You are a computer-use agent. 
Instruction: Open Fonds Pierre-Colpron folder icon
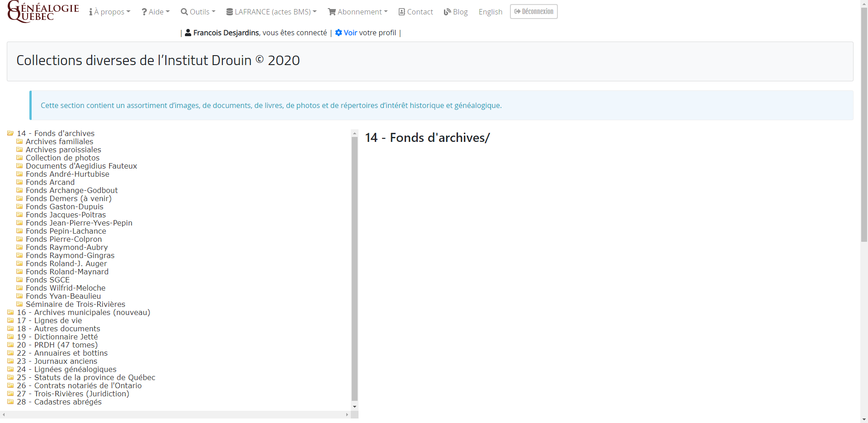(x=19, y=239)
